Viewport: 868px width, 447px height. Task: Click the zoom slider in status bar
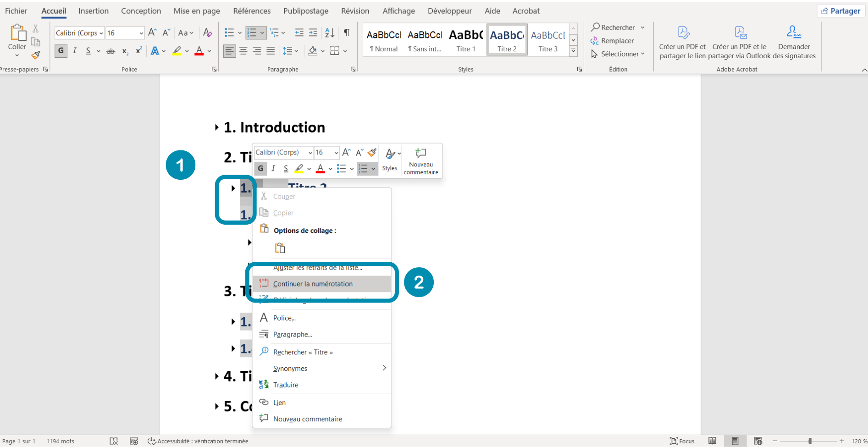tap(810, 441)
